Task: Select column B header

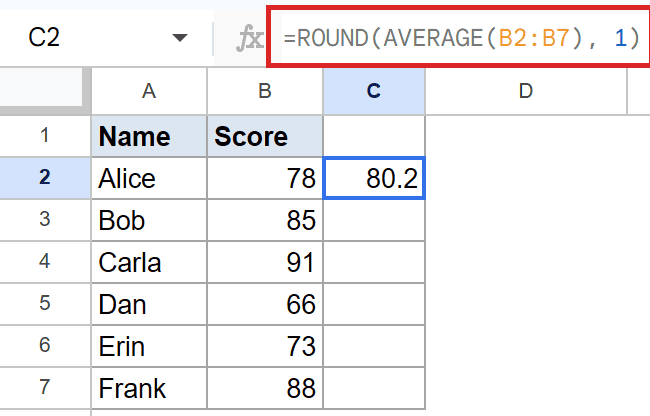Action: (265, 91)
